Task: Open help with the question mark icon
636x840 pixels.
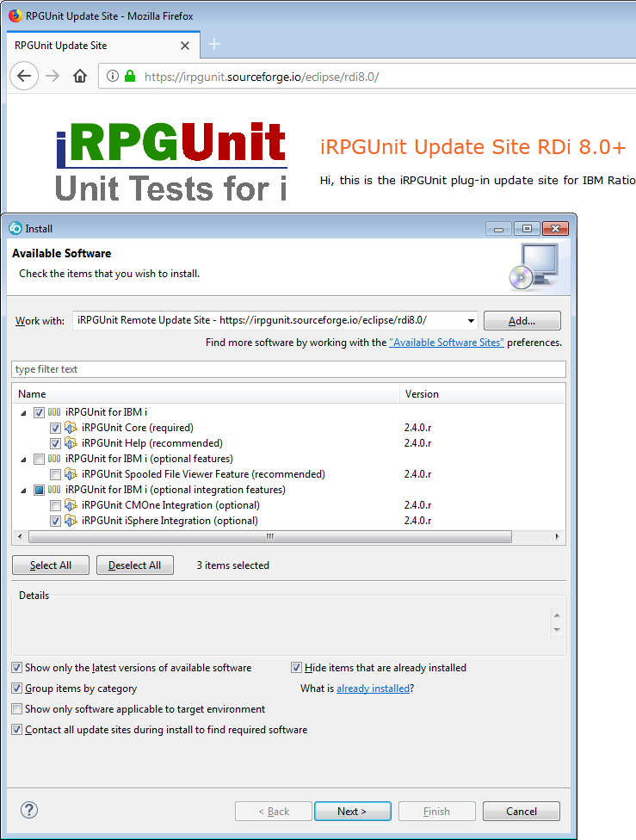Action: (29, 810)
